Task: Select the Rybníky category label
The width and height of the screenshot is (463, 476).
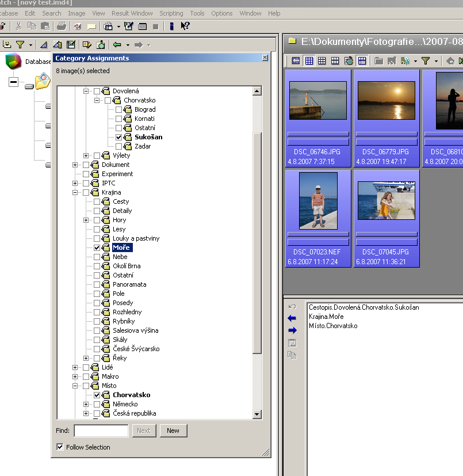Action: (x=124, y=321)
